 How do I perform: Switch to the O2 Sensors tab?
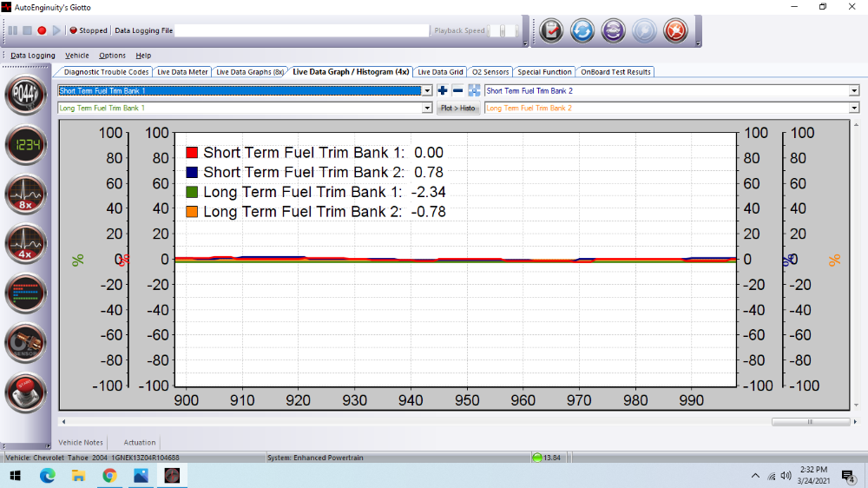coord(490,72)
